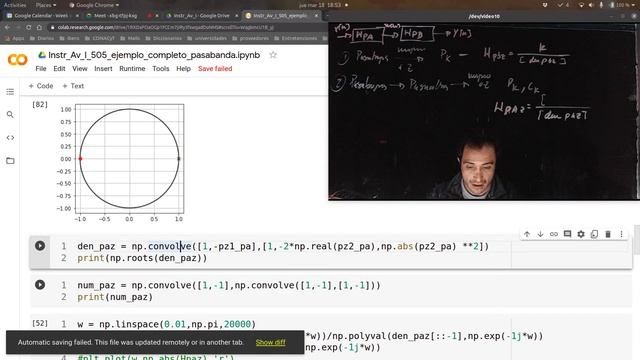Click the battery indicator in tray
This screenshot has height=360, width=640.
pos(621,5)
